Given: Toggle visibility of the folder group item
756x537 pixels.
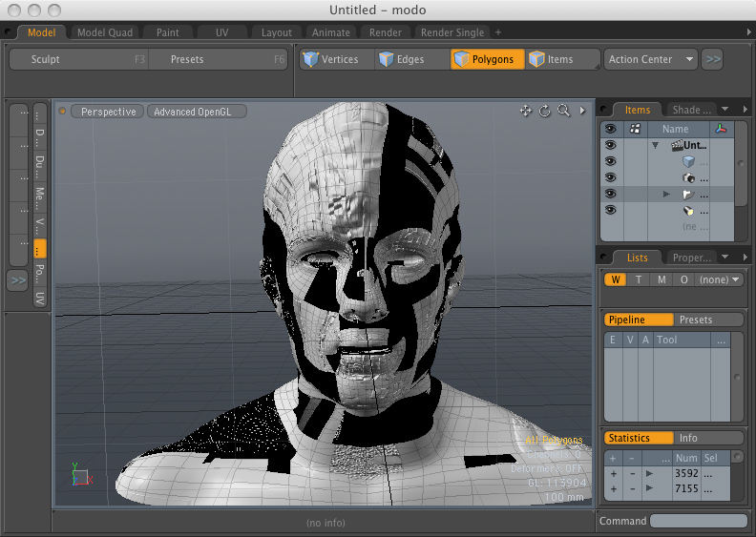Looking at the screenshot, I should pos(611,194).
